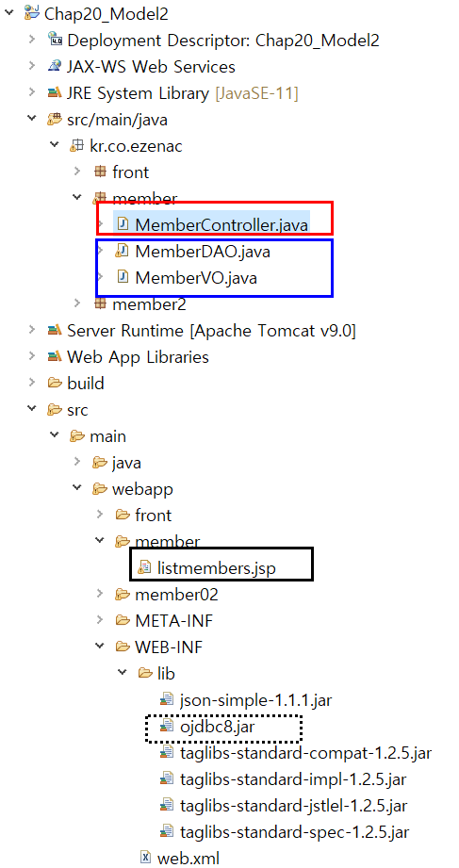Collapse the WEB-INF folder

click(x=100, y=647)
